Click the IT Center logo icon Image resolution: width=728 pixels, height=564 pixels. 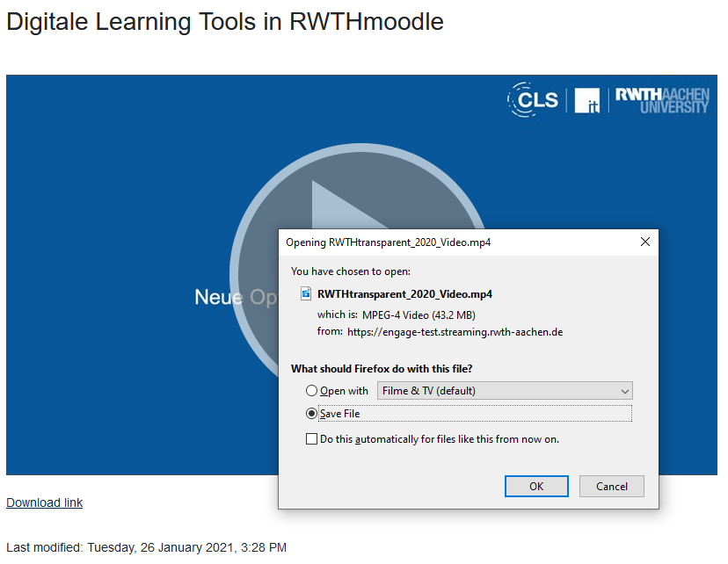pos(586,100)
